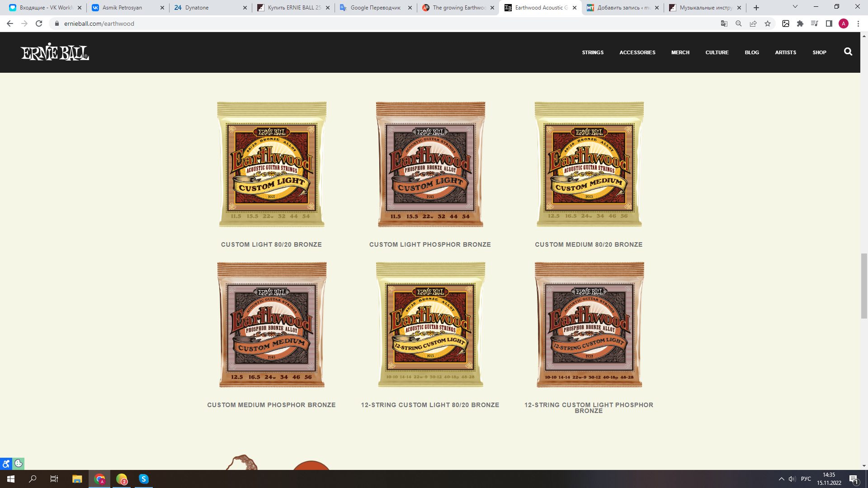Image resolution: width=868 pixels, height=488 pixels.
Task: Open 12-String Custom Light 80/20 Bronze link
Action: pos(430,405)
